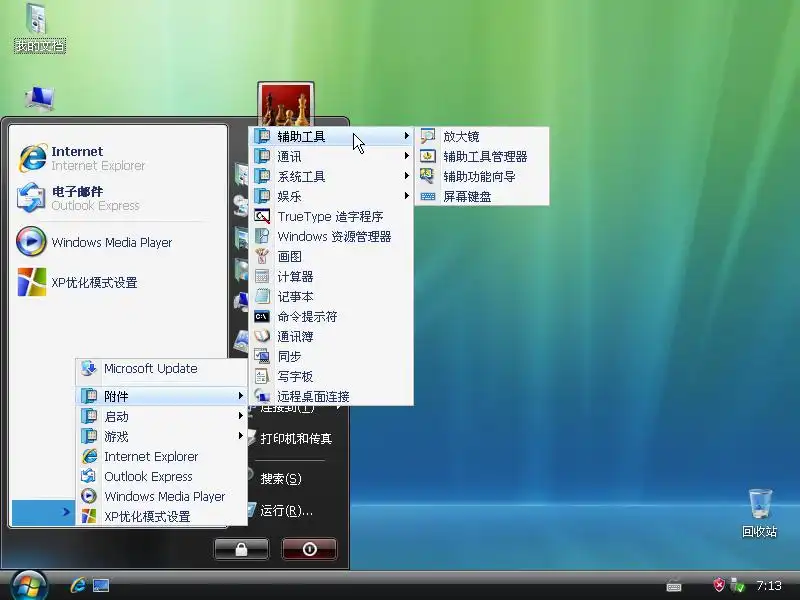Click Windows Media Player icon in programs list
Viewport: 800px width, 600px height.
pyautogui.click(x=89, y=496)
